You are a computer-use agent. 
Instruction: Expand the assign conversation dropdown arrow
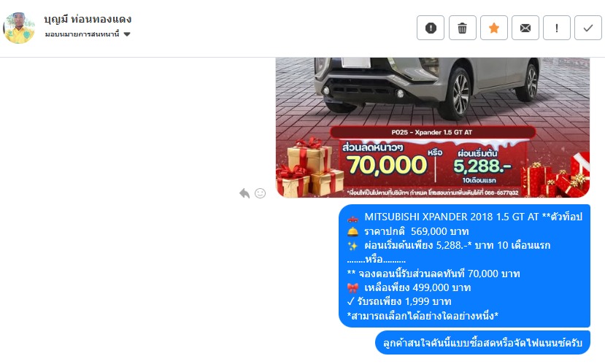(127, 34)
